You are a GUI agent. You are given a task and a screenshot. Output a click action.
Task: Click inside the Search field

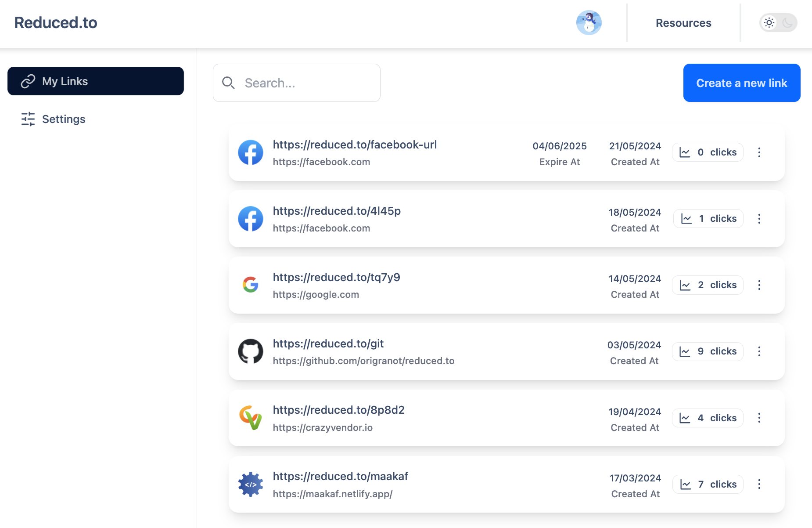click(x=303, y=83)
